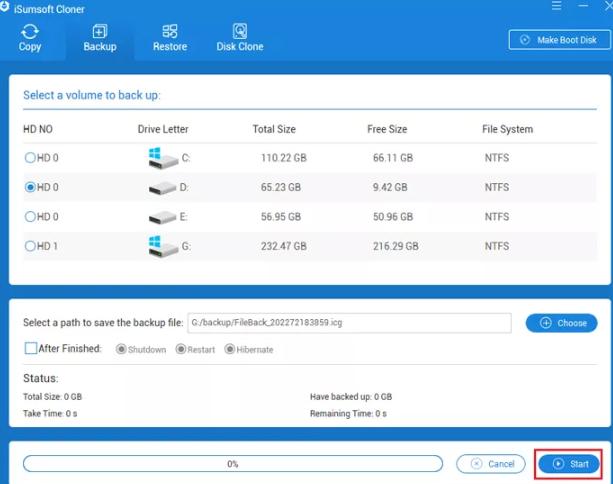Viewport: 613px width, 484px height.
Task: Click the 0% progress bar
Action: (233, 464)
